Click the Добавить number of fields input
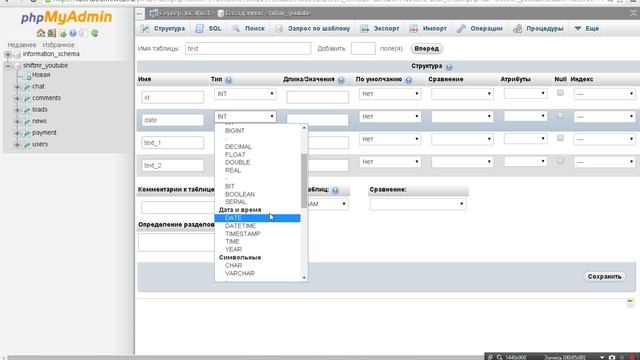640x360 pixels. pyautogui.click(x=363, y=49)
